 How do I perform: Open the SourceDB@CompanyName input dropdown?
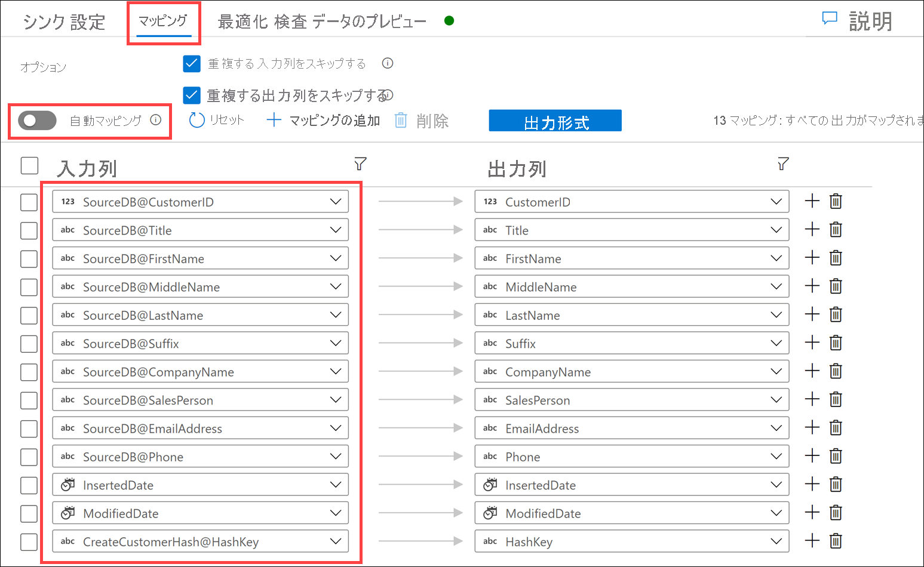(x=201, y=371)
